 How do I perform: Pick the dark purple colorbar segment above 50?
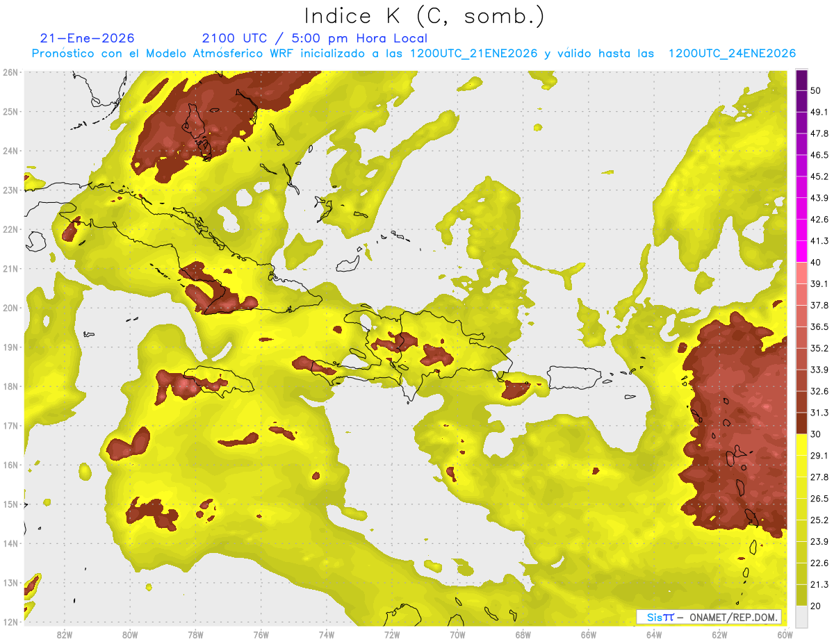tap(801, 80)
